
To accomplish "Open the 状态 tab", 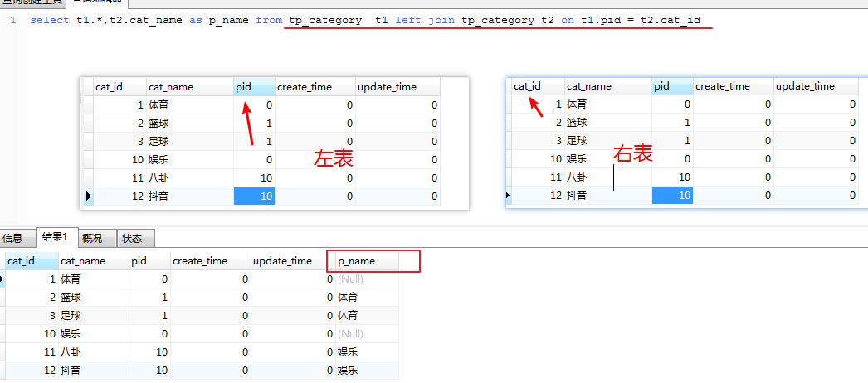I will click(132, 238).
